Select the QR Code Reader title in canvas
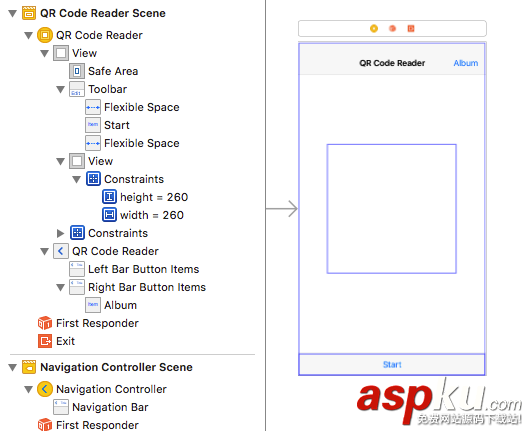 pos(392,63)
